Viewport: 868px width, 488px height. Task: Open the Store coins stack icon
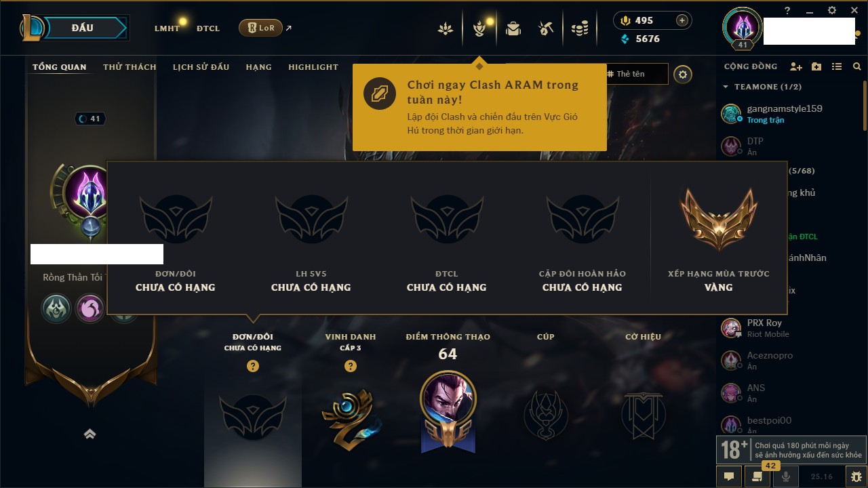click(x=579, y=28)
